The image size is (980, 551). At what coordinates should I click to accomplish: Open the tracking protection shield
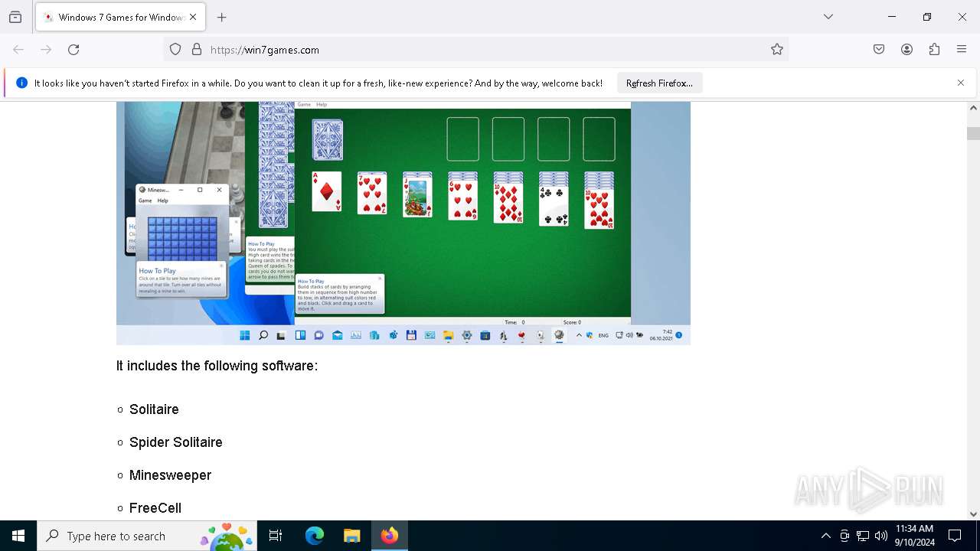[175, 50]
